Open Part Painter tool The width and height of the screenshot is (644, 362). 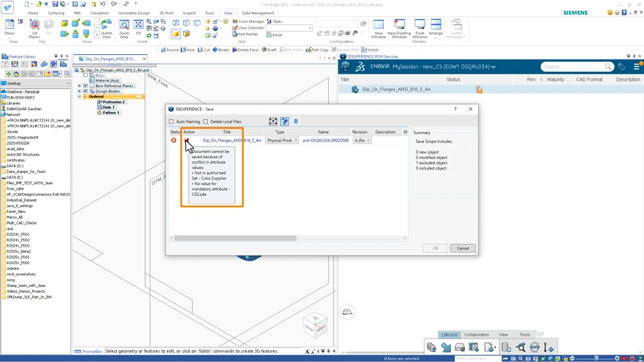point(246,34)
